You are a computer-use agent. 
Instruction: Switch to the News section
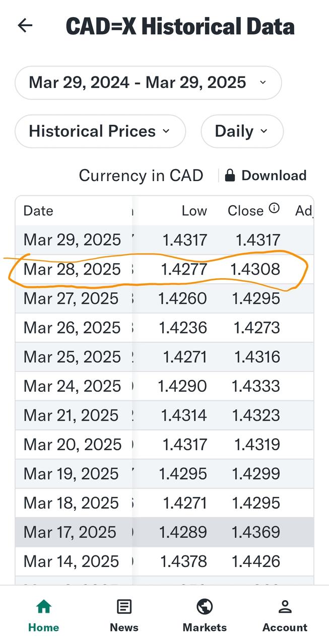point(124,614)
